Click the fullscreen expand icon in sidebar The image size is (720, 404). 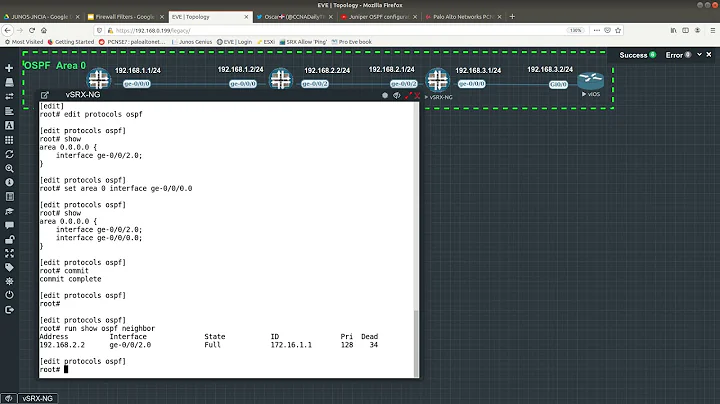[9, 253]
